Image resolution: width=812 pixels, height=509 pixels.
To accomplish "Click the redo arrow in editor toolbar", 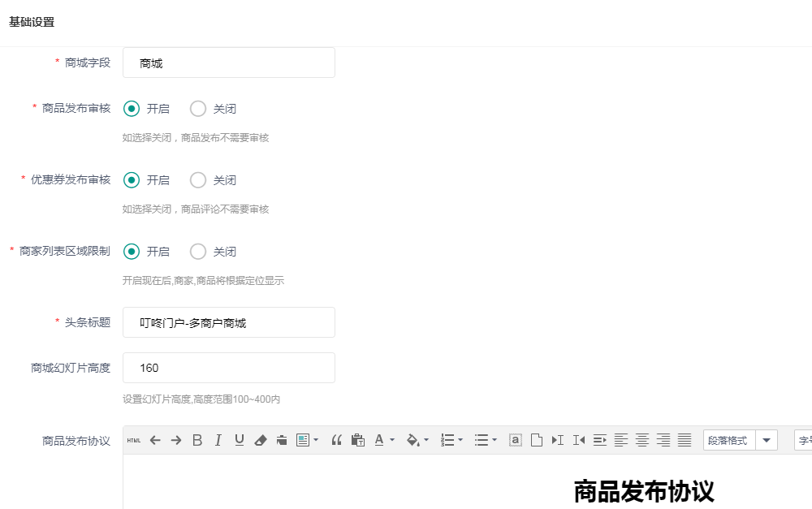I will pyautogui.click(x=176, y=440).
